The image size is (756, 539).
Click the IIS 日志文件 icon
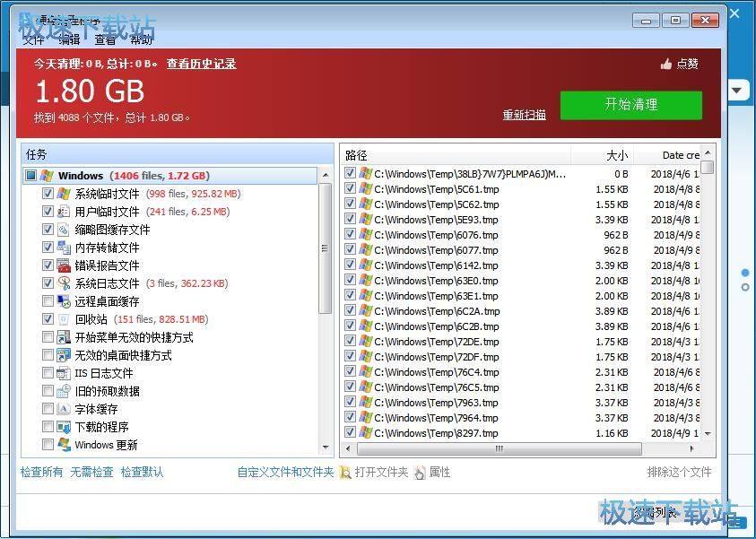(64, 373)
